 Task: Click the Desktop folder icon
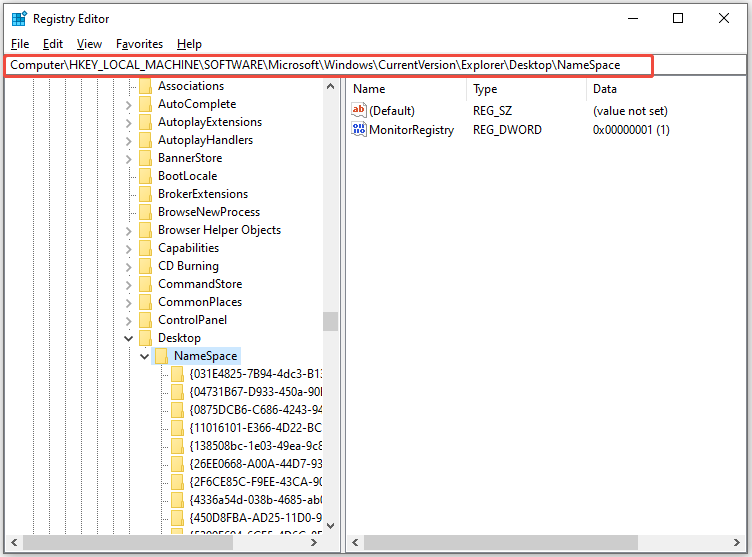(145, 338)
